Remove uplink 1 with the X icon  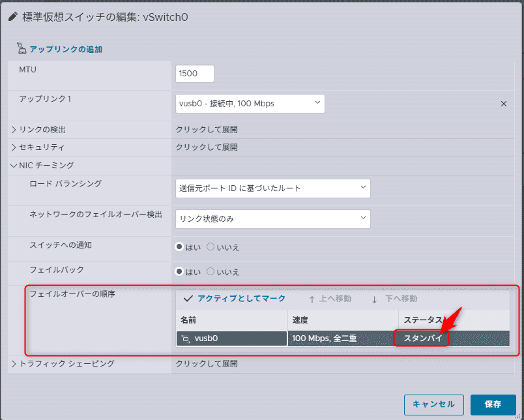coord(504,104)
